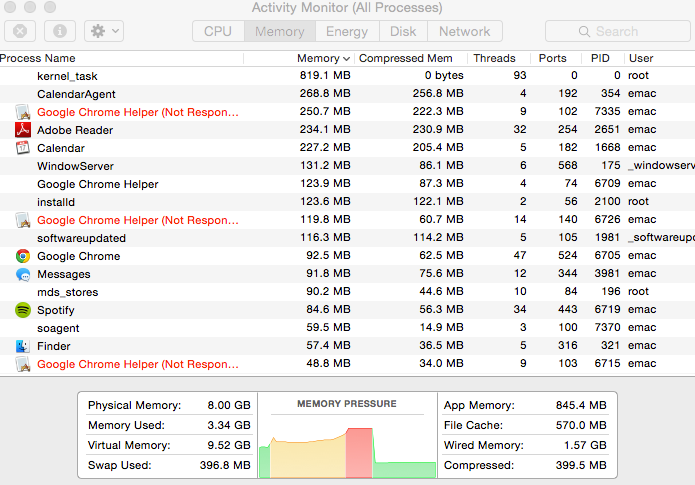Click the Compressed 399.5 MB value
Screen dimensions: 695x485
[581, 465]
